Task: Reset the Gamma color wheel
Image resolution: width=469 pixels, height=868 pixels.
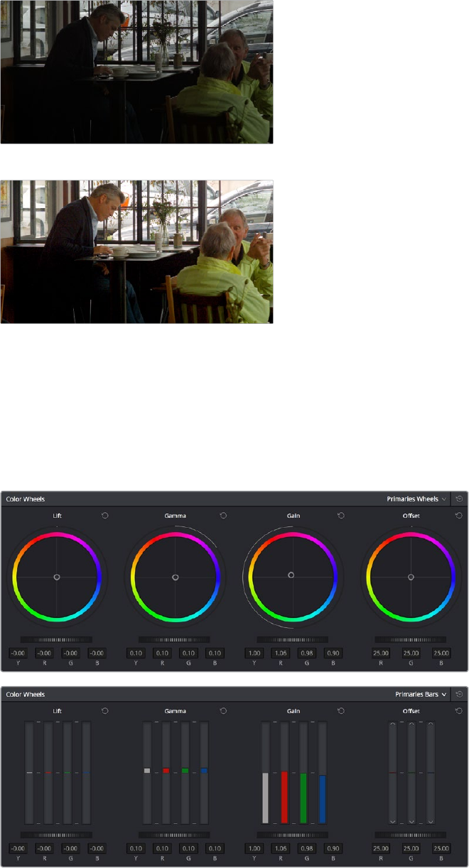Action: (x=223, y=515)
